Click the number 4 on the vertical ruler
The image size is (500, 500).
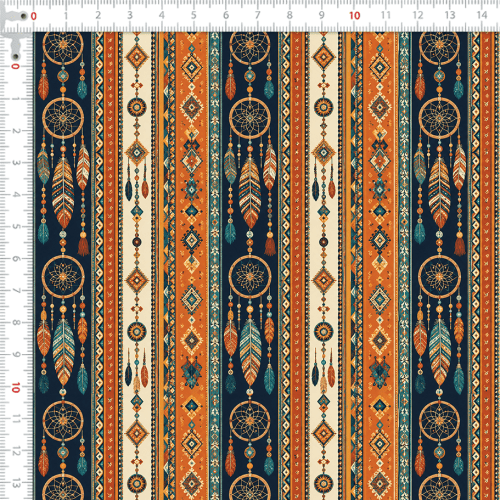coord(16,195)
